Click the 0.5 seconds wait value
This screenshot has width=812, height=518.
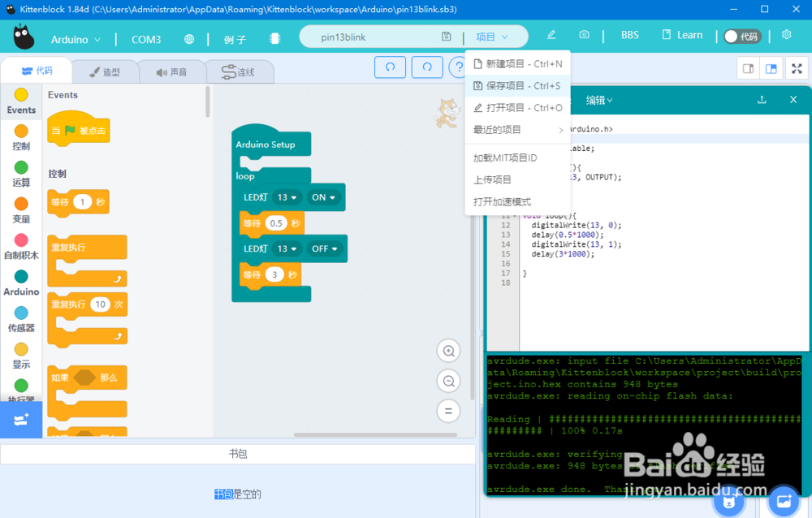276,223
